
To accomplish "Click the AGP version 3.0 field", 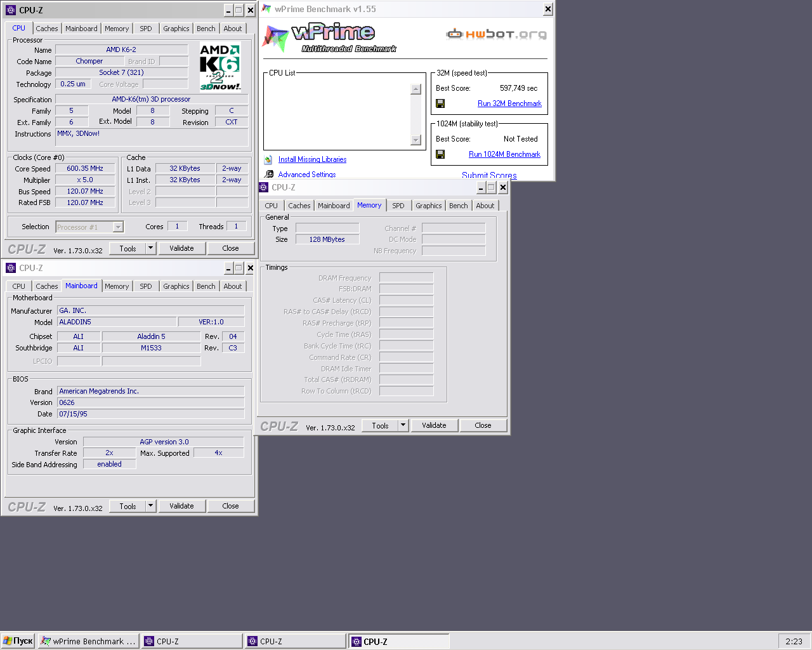I will coord(164,442).
